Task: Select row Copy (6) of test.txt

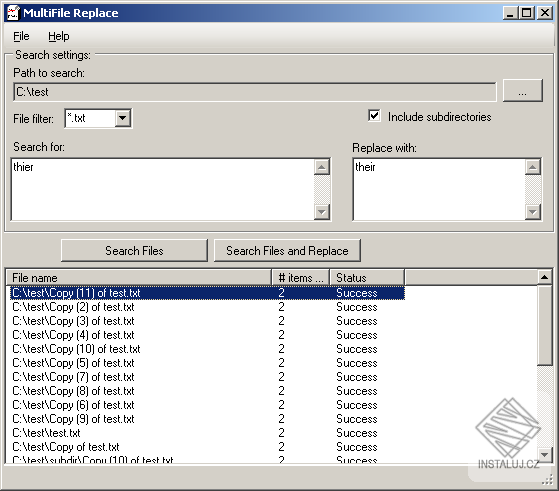Action: click(207, 405)
